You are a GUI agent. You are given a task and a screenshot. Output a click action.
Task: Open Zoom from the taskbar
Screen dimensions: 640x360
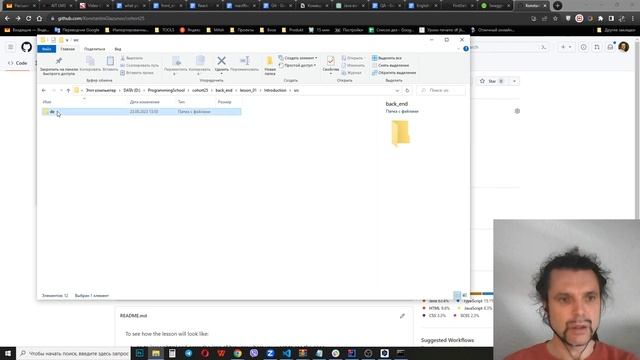pos(270,353)
